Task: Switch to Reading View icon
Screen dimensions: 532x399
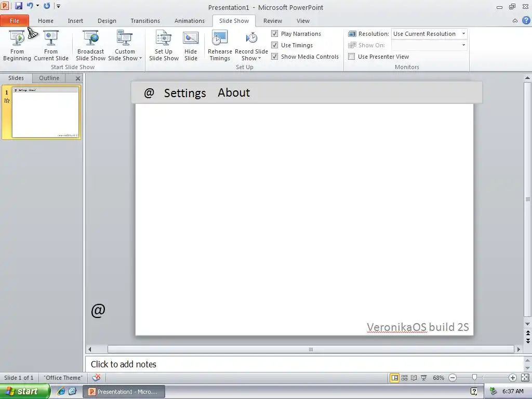Action: pos(414,378)
